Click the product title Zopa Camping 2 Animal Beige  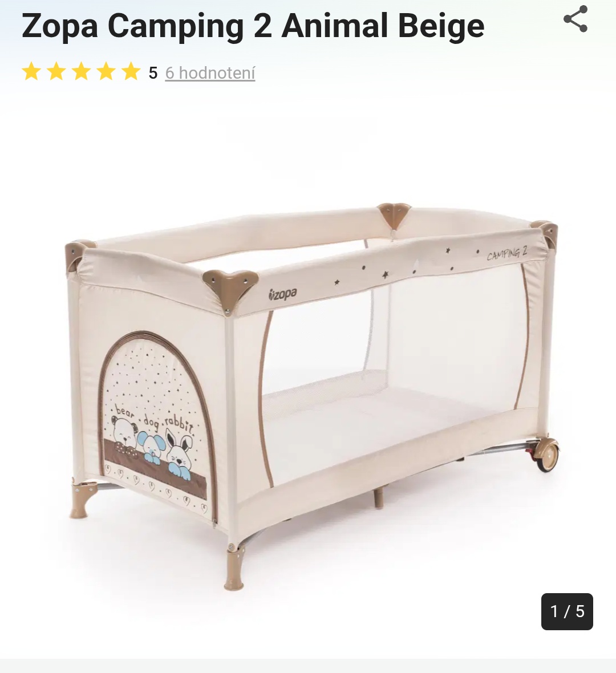[253, 26]
